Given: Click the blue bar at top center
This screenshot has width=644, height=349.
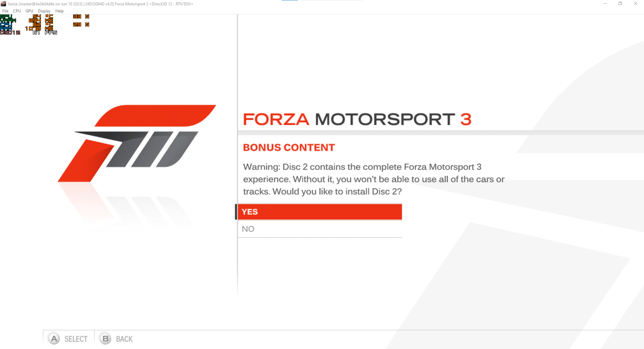Looking at the screenshot, I should (289, 1).
